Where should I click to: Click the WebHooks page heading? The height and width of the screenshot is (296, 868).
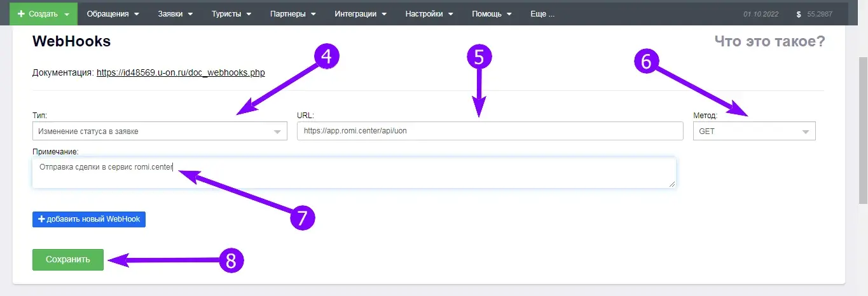point(71,41)
